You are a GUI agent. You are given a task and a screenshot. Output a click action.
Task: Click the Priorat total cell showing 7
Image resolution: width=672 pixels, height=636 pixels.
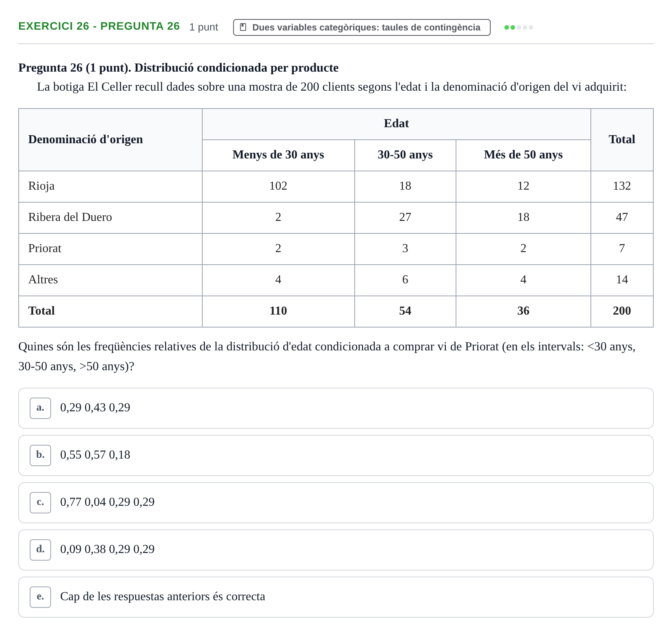pyautogui.click(x=622, y=249)
